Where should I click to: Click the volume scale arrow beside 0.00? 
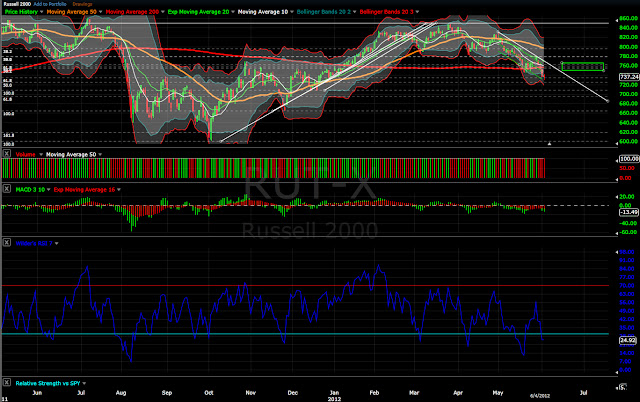[x=617, y=179]
